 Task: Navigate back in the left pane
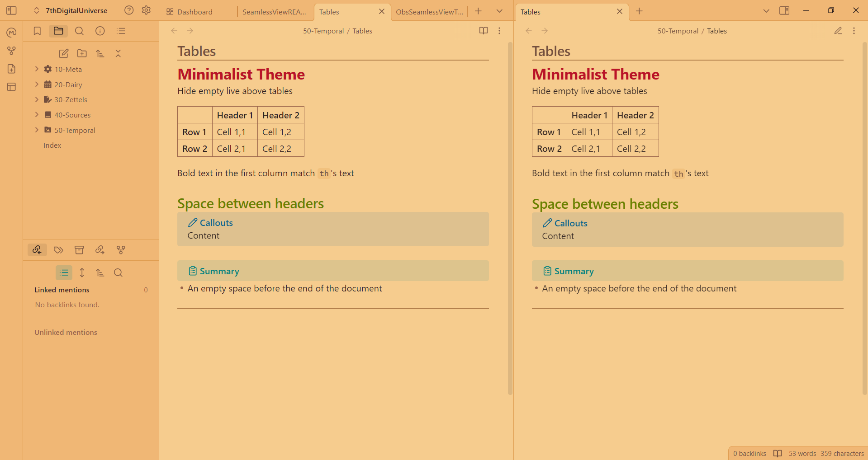[174, 31]
